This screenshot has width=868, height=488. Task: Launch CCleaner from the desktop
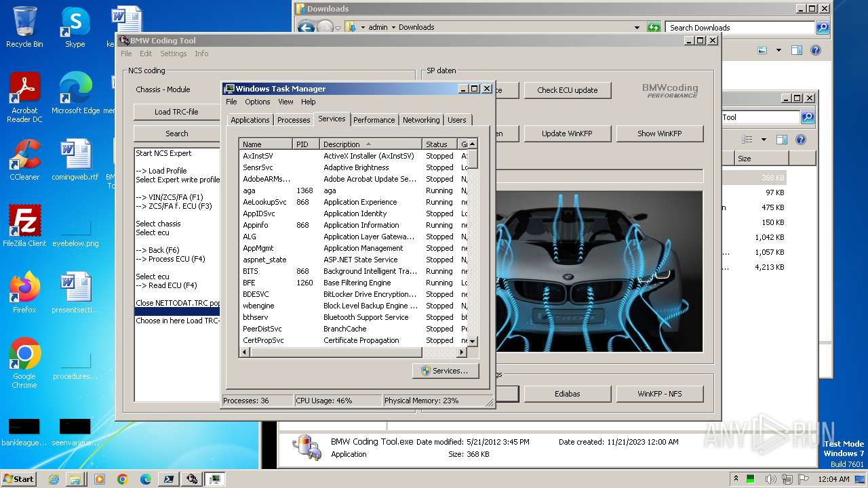click(24, 160)
